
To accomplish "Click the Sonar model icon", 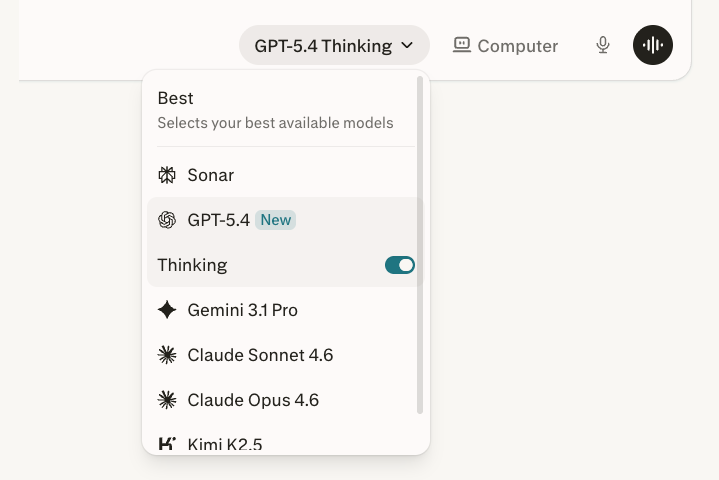I will 167,175.
